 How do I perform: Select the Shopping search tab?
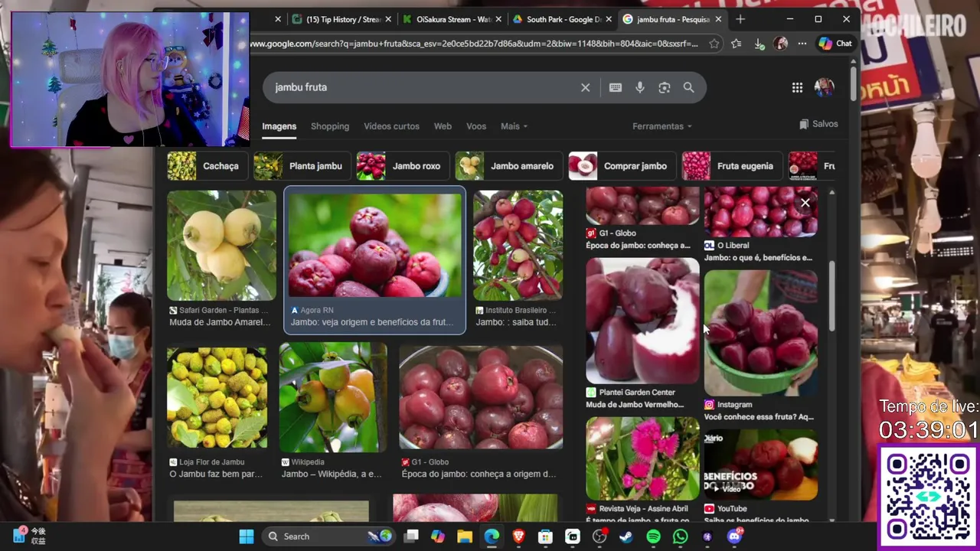[330, 126]
